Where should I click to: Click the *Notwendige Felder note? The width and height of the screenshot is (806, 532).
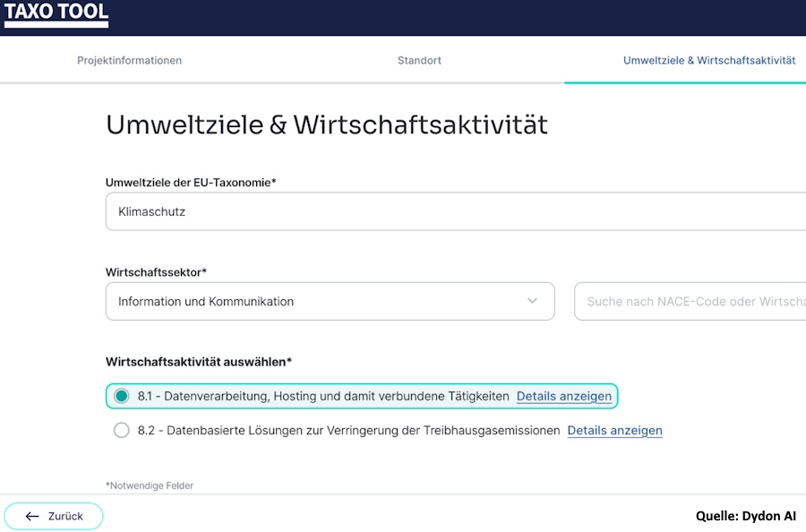[x=150, y=485]
